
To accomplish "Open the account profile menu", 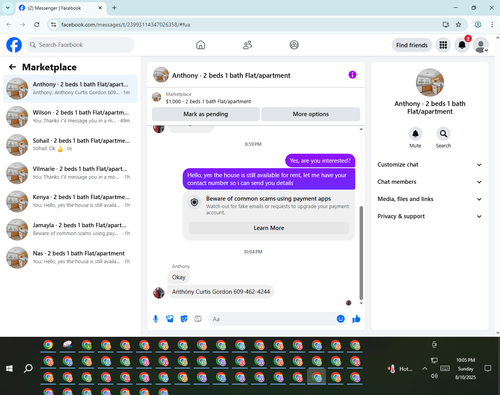I will [x=481, y=45].
